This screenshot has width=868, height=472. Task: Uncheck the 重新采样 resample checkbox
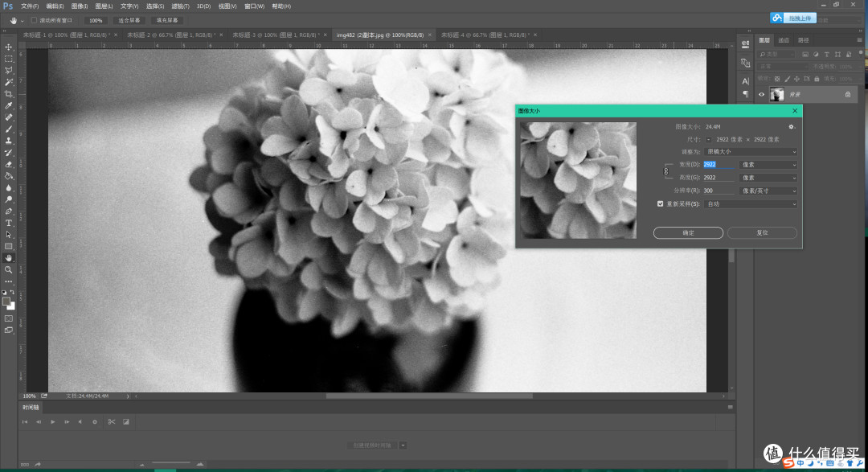click(660, 204)
